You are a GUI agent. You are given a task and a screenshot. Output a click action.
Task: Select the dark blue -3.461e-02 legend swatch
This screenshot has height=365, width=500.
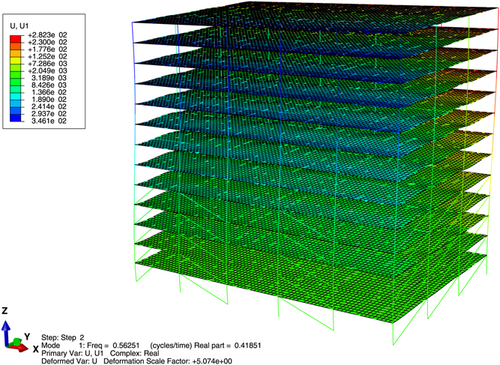15,118
